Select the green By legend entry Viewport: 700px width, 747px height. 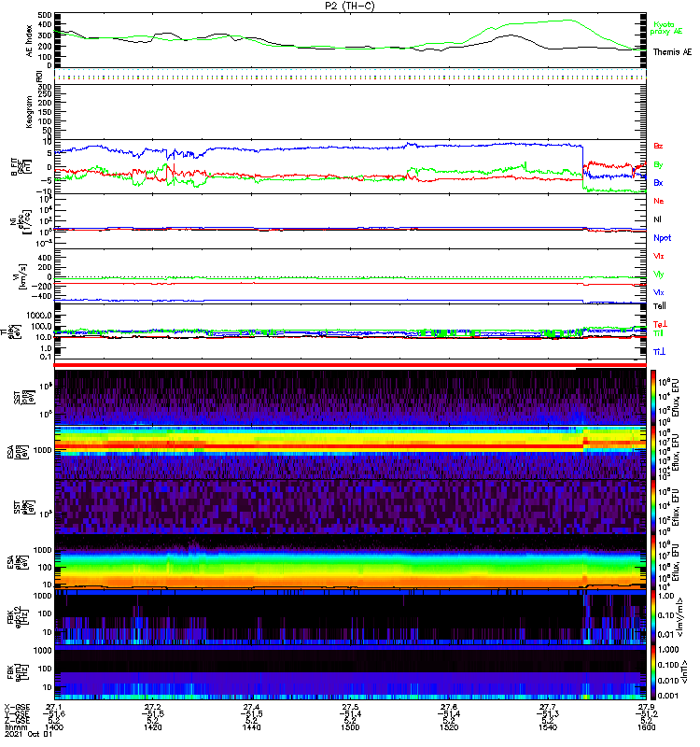click(x=658, y=164)
